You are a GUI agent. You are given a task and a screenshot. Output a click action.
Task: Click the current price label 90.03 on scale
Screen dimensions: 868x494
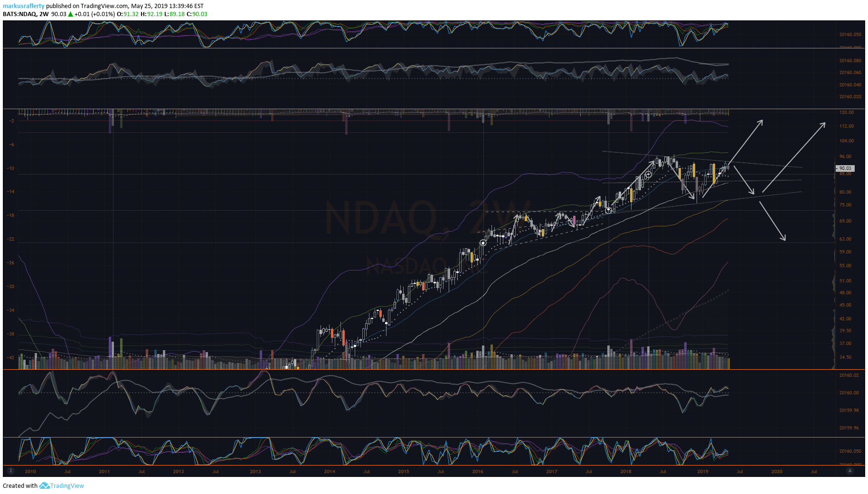tap(845, 168)
